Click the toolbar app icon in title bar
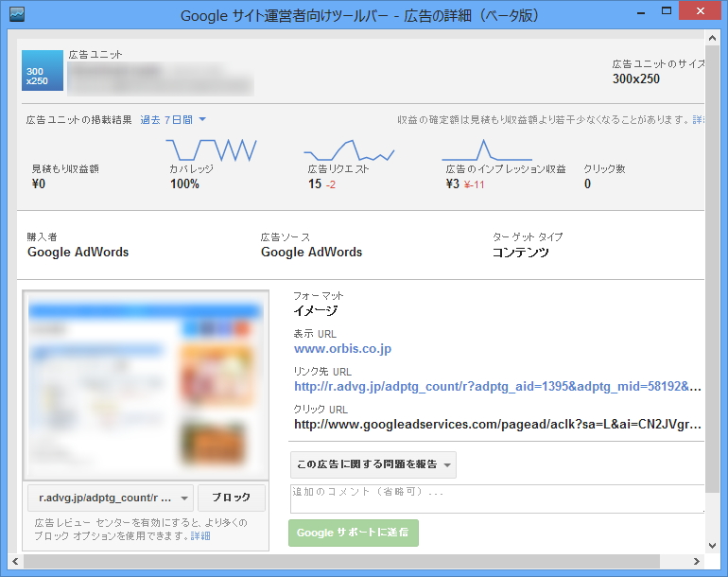728x577 pixels. 17,14
